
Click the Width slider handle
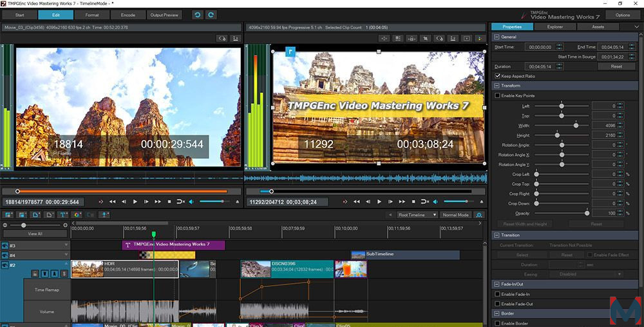click(x=576, y=126)
